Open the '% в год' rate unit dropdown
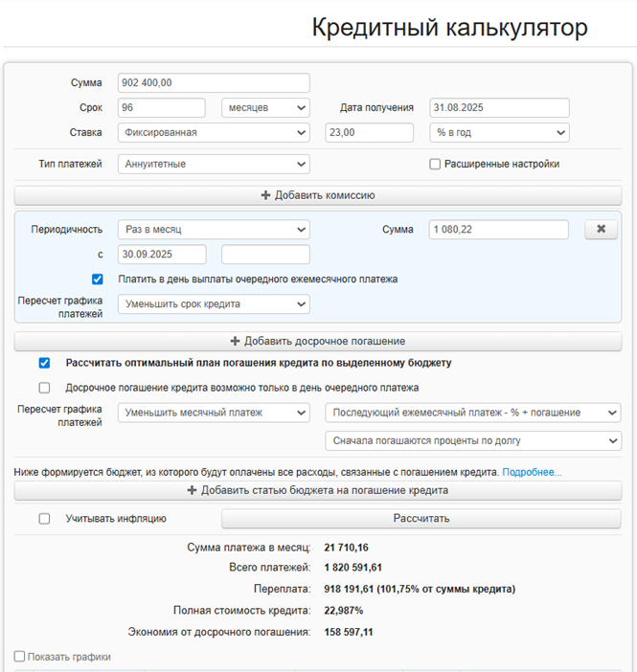Screen dimensions: 637x672 (x=498, y=132)
